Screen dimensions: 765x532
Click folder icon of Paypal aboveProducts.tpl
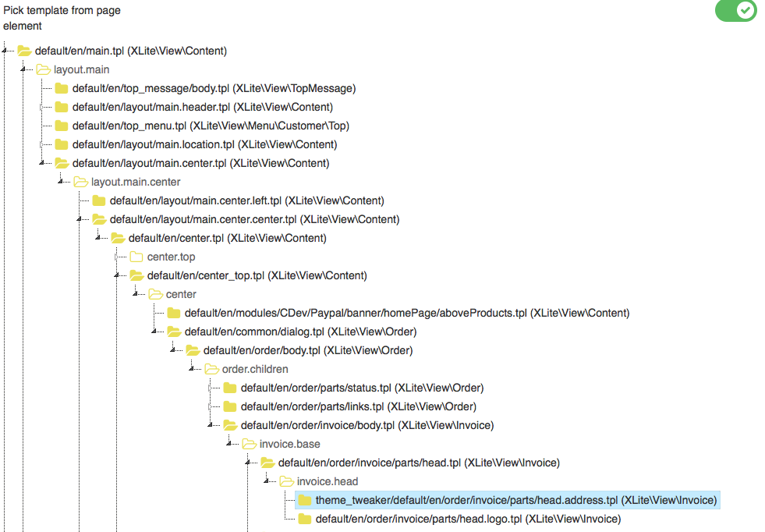tap(174, 313)
